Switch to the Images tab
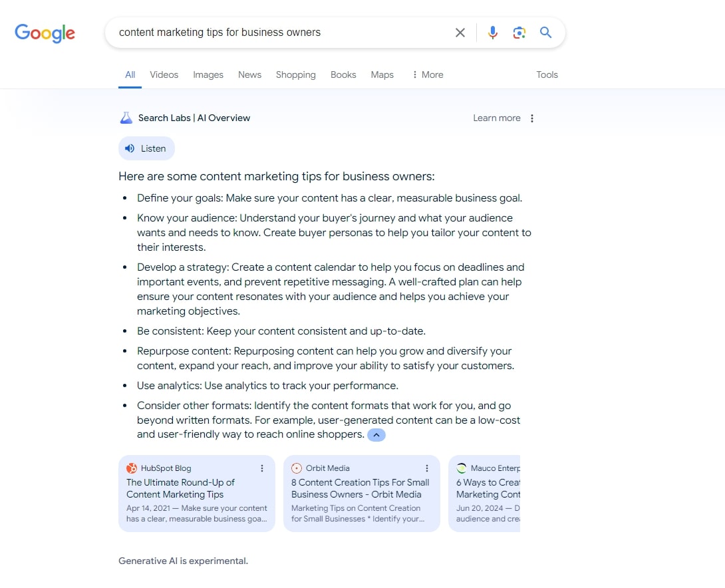This screenshot has height=588, width=725. tap(208, 74)
